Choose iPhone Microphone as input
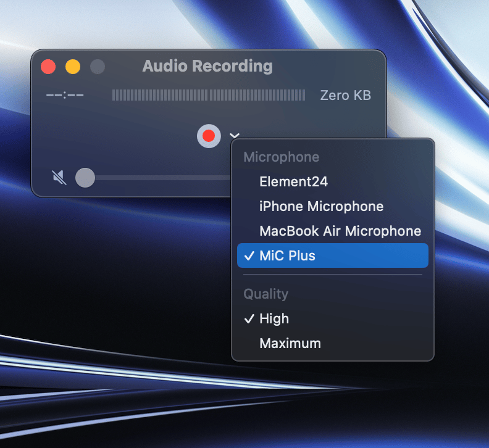The width and height of the screenshot is (489, 448). [x=332, y=206]
